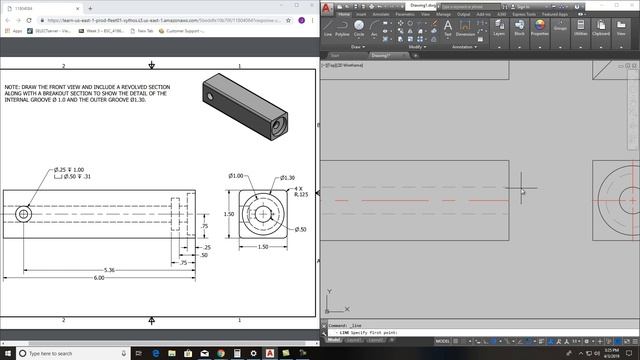Screen dimensions: 640x360
Task: Open the View panel button
Action: tap(621, 28)
